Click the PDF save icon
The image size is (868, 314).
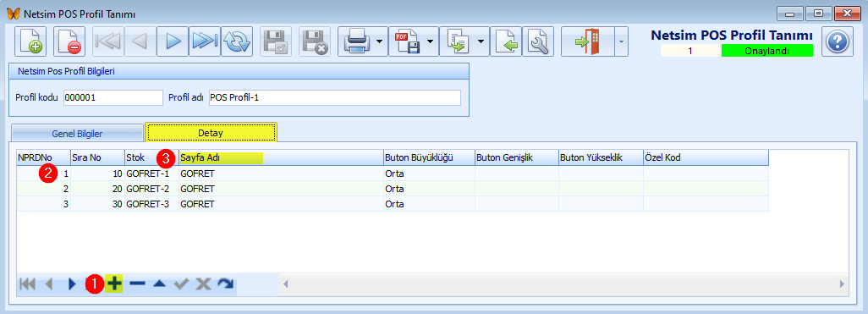coord(407,42)
